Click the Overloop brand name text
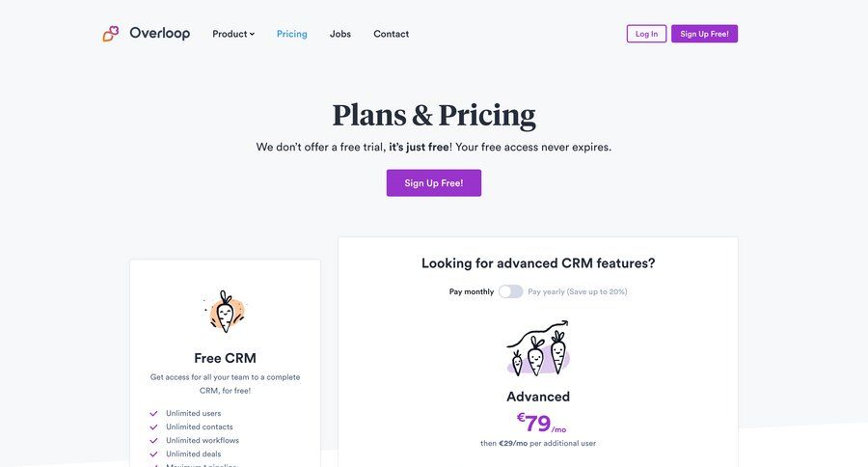The width and height of the screenshot is (868, 467). click(160, 34)
